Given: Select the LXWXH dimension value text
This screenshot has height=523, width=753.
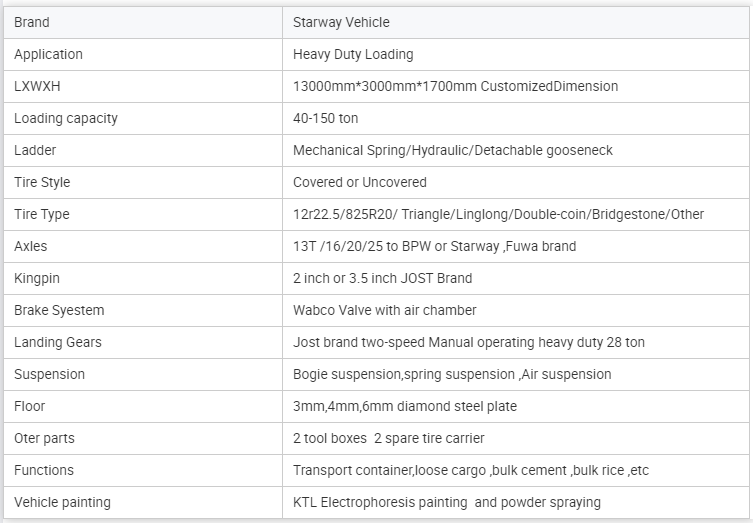Looking at the screenshot, I should point(455,86).
